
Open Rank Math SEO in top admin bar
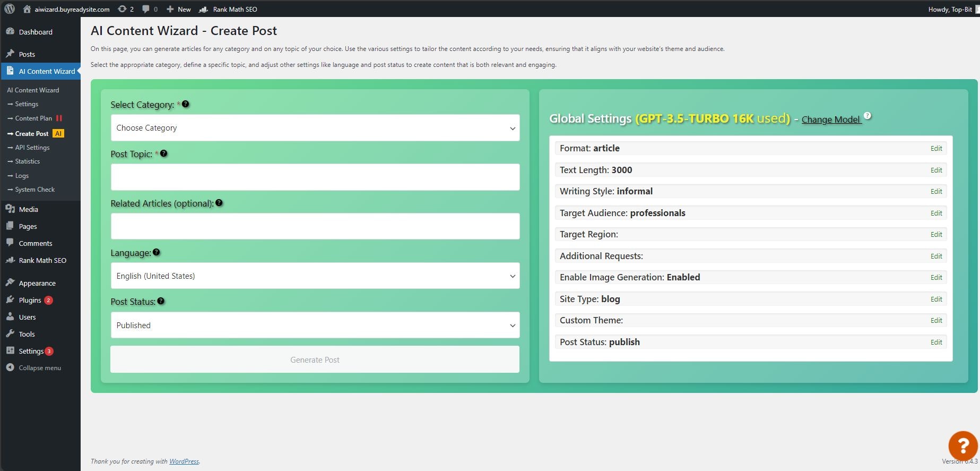point(228,9)
